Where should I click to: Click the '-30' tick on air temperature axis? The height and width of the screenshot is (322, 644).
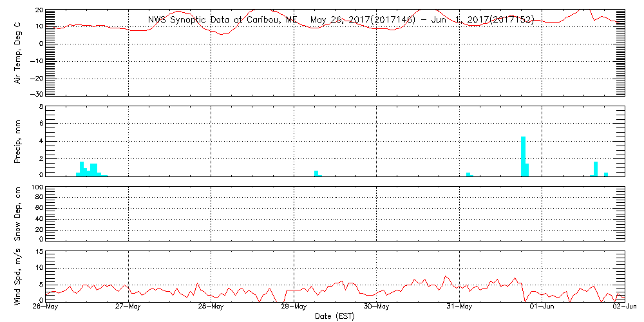coord(38,94)
